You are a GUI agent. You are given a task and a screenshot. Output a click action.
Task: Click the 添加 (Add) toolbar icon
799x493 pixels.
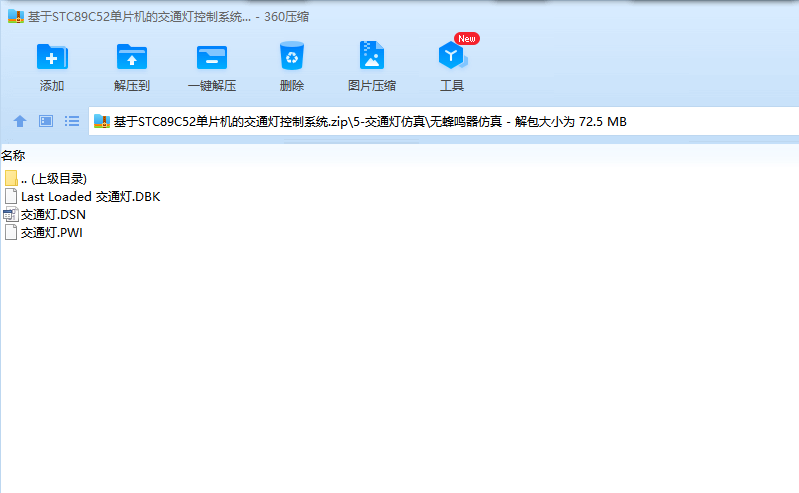[52, 57]
